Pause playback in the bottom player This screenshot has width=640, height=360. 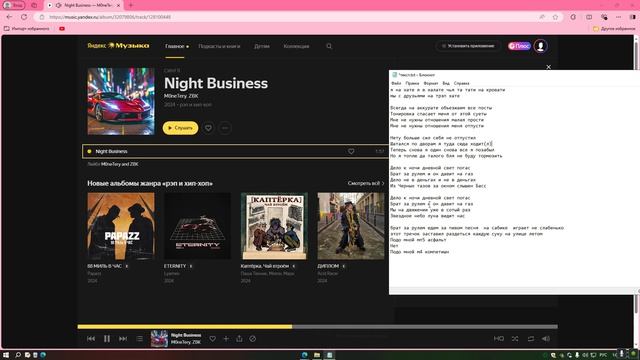coord(107,339)
